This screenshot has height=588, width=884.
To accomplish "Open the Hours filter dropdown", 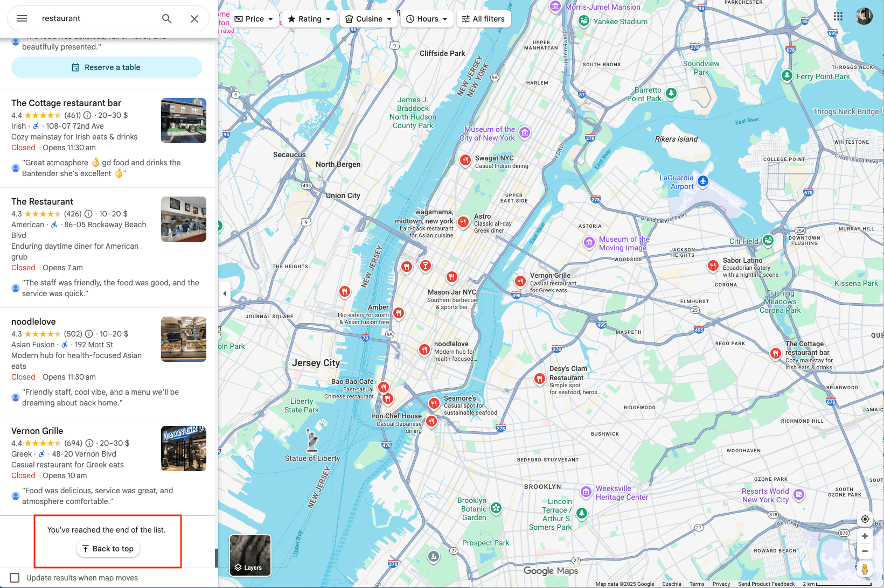I will pyautogui.click(x=427, y=18).
